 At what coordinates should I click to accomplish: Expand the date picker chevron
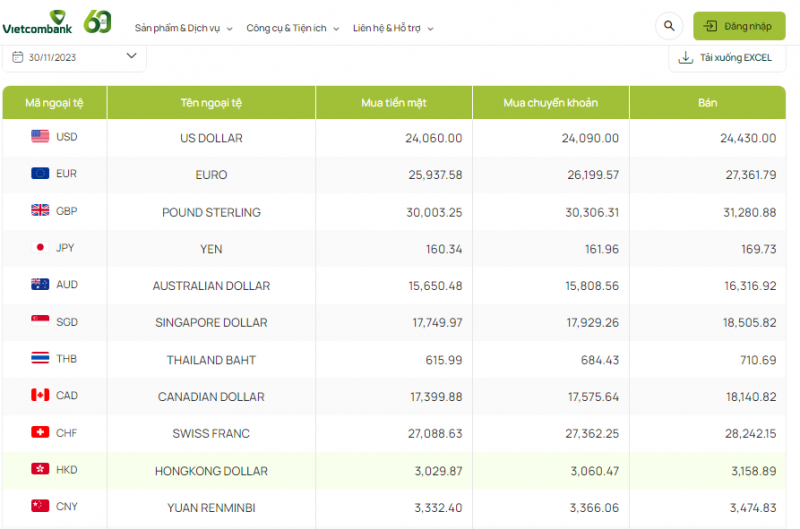point(131,56)
